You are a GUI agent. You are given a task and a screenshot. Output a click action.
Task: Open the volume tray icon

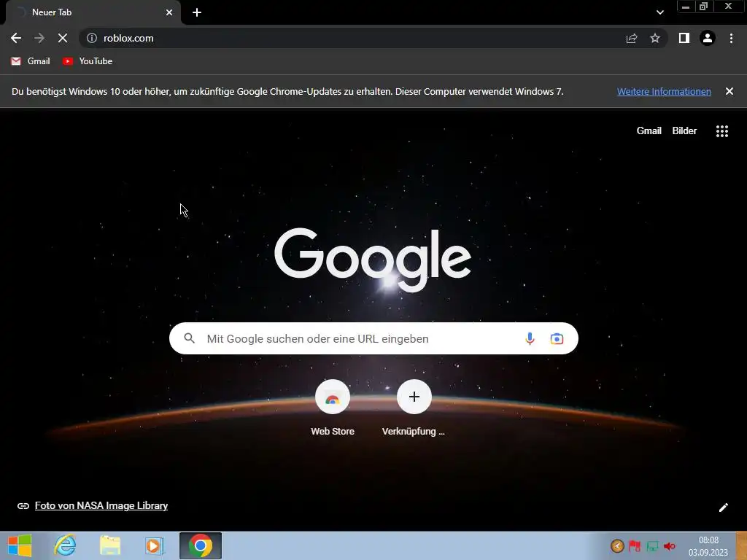[670, 546]
